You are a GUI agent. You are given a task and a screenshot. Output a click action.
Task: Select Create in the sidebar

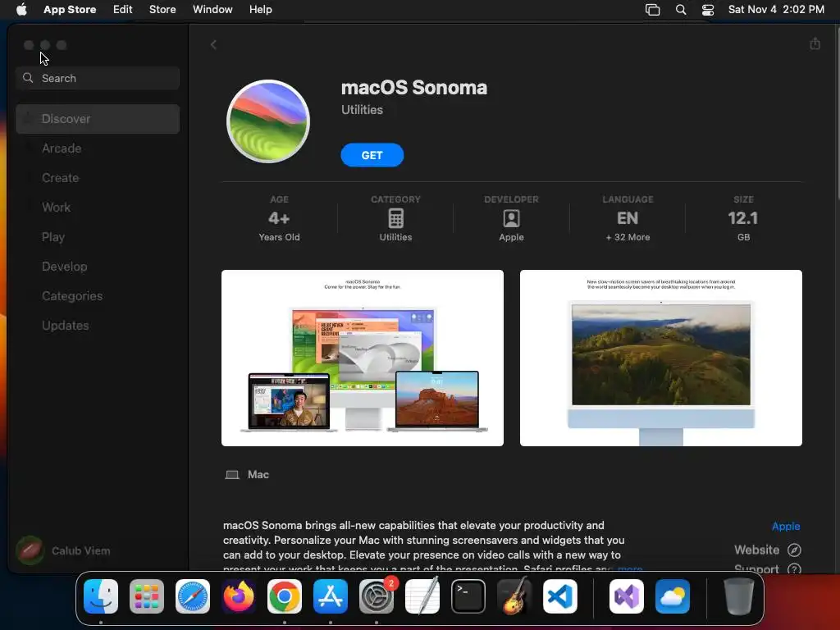98,178
